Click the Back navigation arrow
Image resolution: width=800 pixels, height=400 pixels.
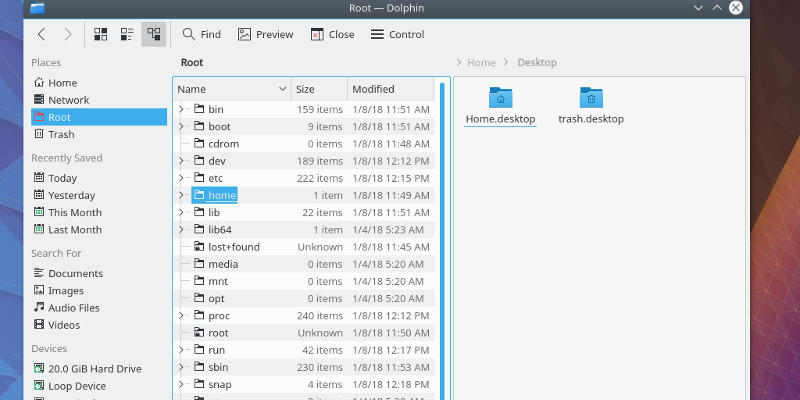coord(41,34)
